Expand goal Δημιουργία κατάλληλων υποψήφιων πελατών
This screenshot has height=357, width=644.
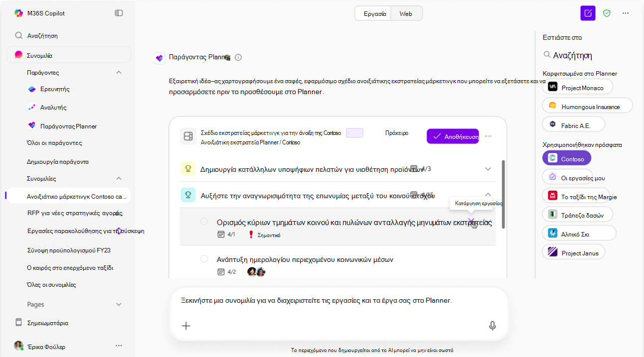[x=488, y=169]
